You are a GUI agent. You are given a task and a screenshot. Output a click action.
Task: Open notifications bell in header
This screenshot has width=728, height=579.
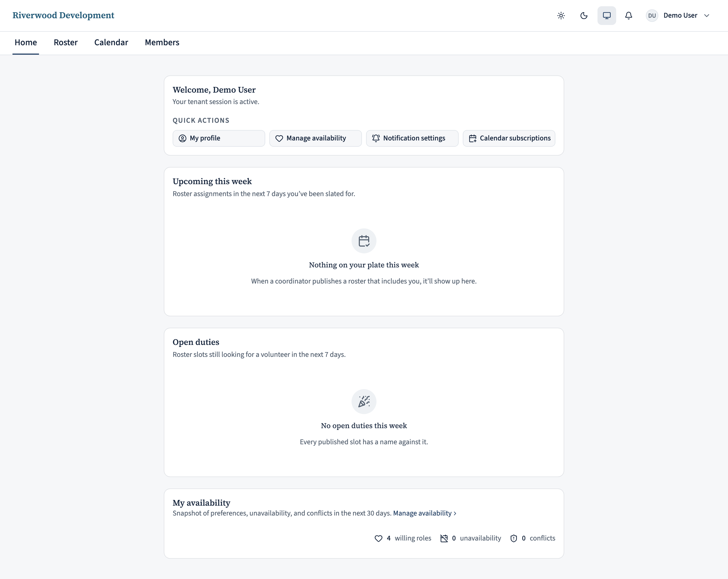coord(628,16)
